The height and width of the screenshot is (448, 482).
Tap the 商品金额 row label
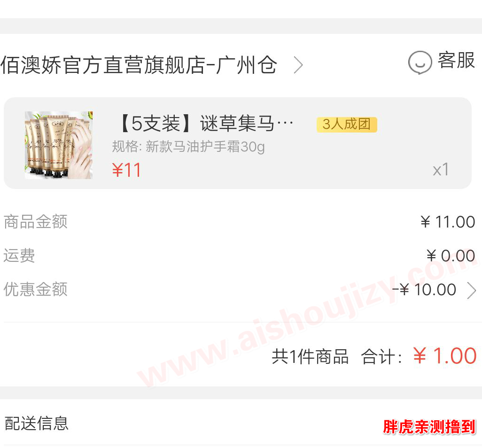coord(35,221)
